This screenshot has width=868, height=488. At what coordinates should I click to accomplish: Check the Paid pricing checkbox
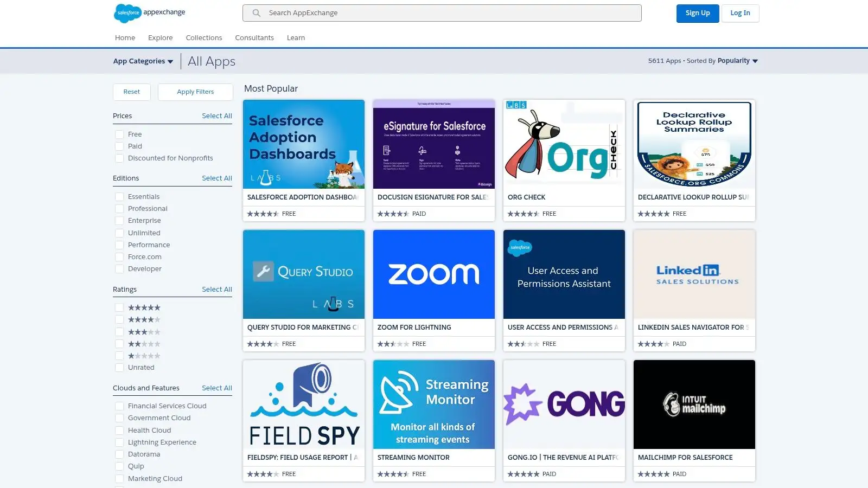click(119, 146)
